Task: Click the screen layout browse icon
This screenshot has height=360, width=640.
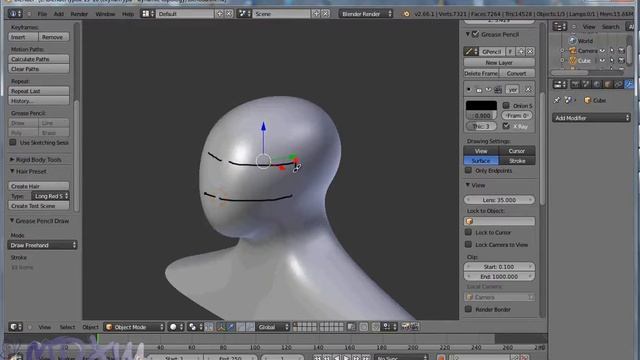Action: [148, 13]
